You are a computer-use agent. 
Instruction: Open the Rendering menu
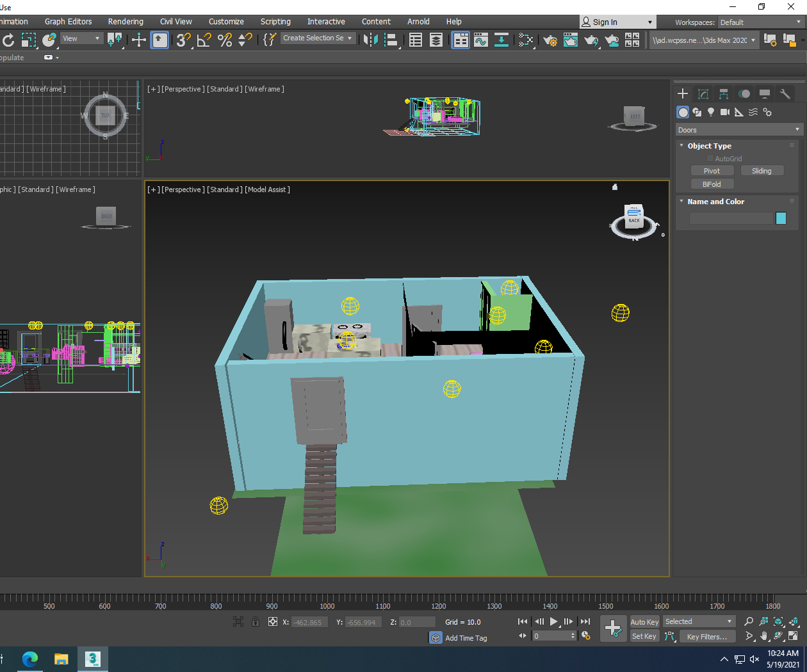126,21
